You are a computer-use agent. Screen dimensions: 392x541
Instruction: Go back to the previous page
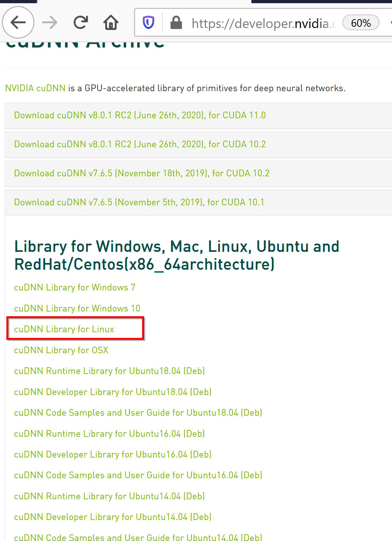pos(18,23)
